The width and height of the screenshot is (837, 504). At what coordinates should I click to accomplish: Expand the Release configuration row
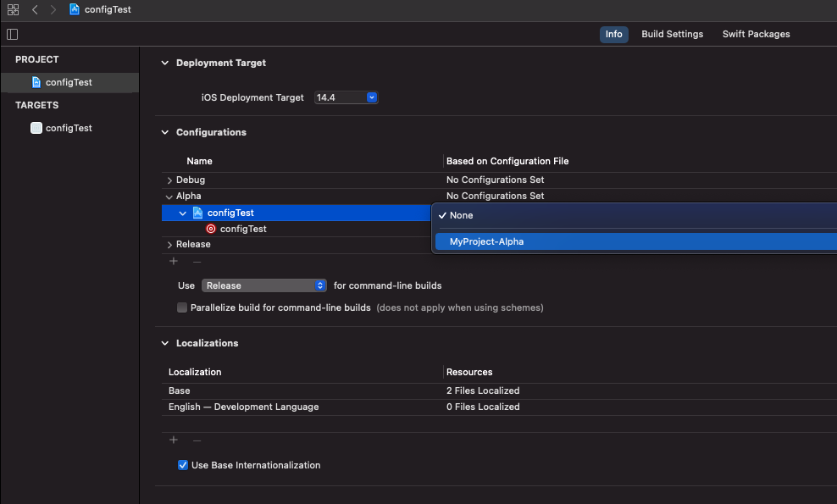click(169, 245)
